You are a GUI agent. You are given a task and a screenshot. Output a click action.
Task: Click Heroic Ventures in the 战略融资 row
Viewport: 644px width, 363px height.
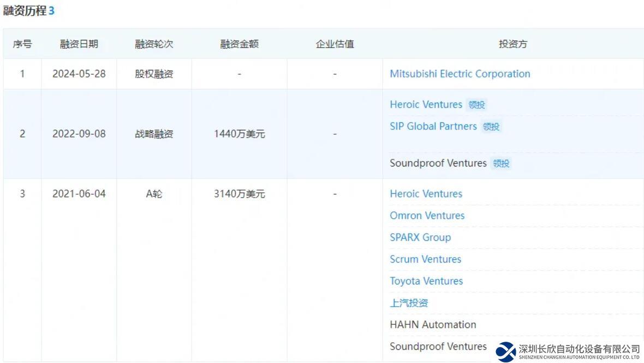click(426, 104)
